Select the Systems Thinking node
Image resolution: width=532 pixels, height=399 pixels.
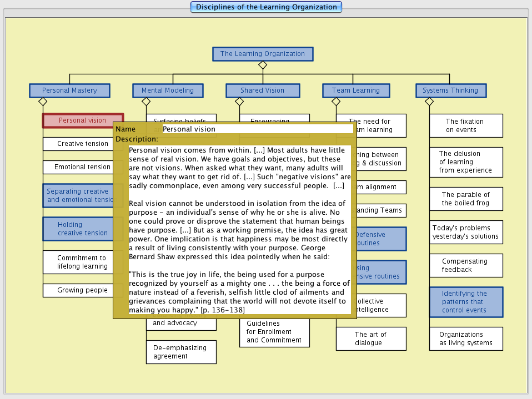450,90
